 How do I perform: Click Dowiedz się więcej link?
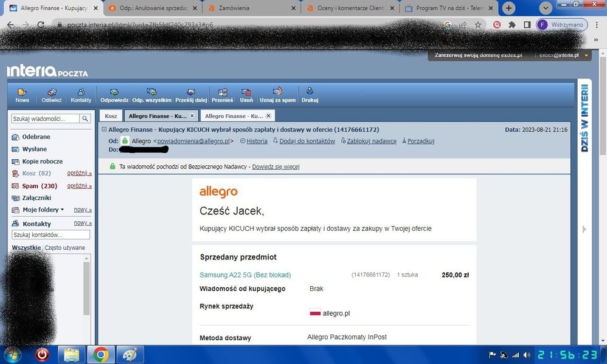pos(276,167)
